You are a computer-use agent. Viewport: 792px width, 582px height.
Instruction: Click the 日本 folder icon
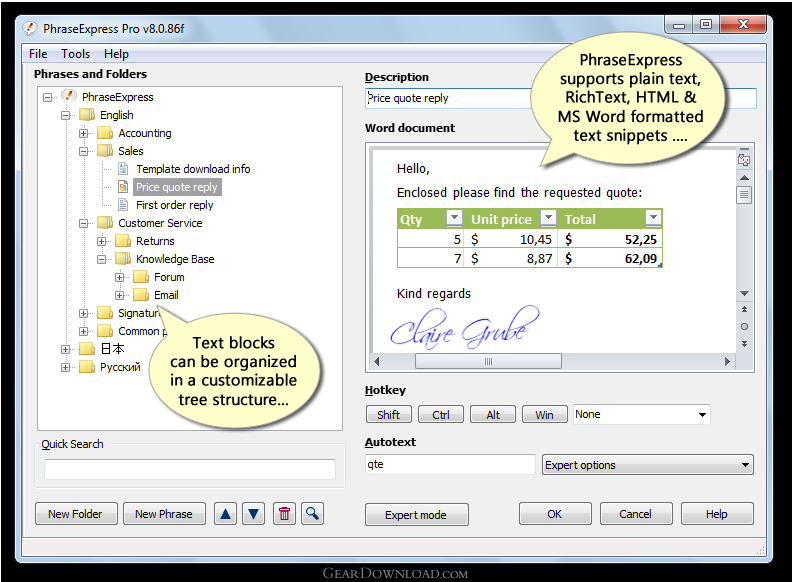87,349
